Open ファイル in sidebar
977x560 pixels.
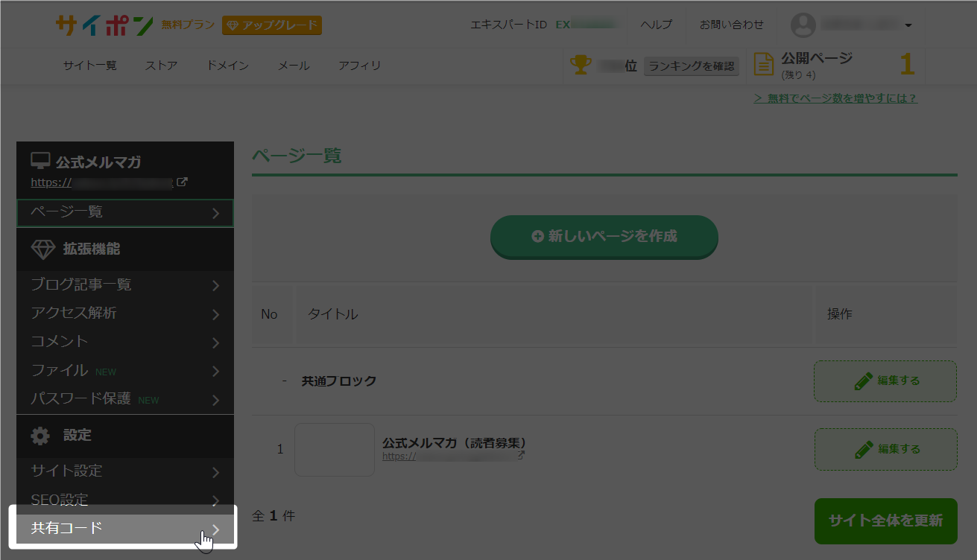125,370
